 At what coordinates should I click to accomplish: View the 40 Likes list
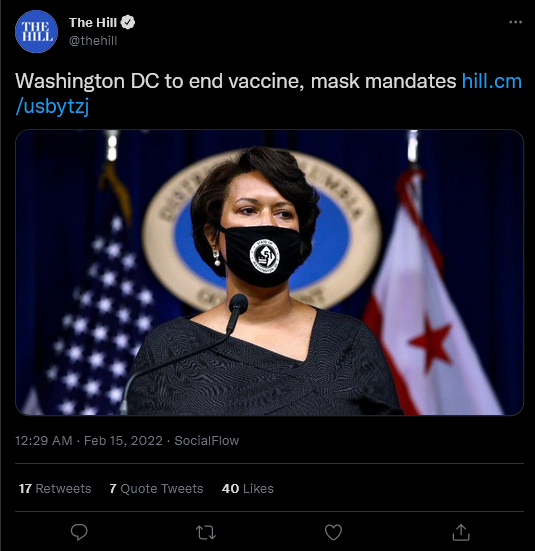pyautogui.click(x=247, y=488)
